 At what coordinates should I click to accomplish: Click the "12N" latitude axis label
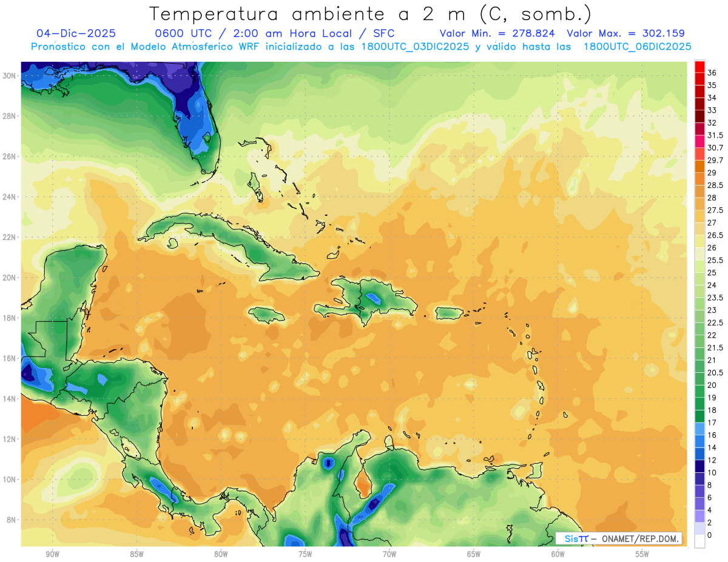click(10, 439)
